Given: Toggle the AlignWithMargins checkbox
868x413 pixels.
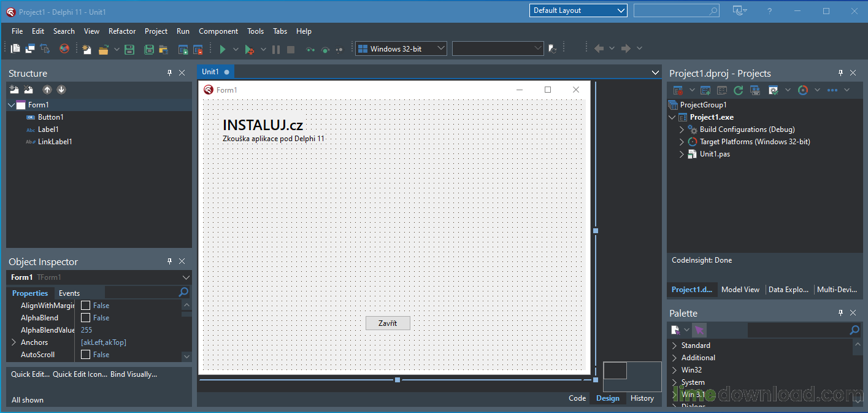Looking at the screenshot, I should tap(86, 306).
